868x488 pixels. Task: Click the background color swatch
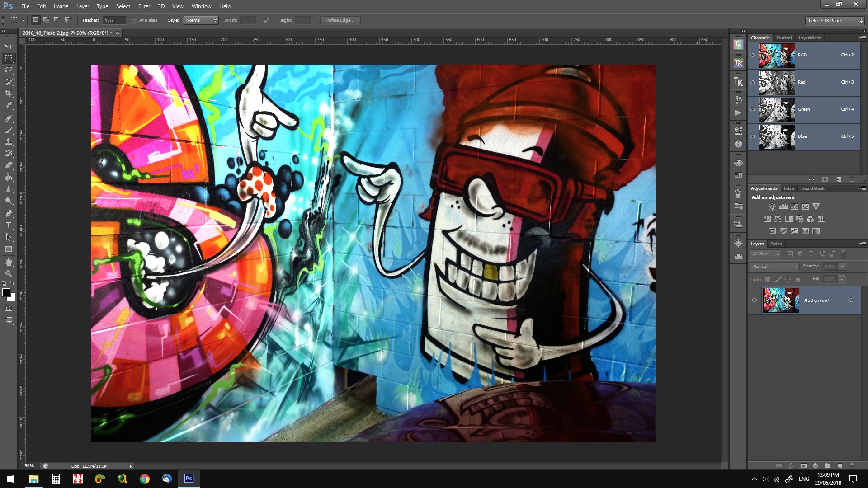tap(12, 298)
